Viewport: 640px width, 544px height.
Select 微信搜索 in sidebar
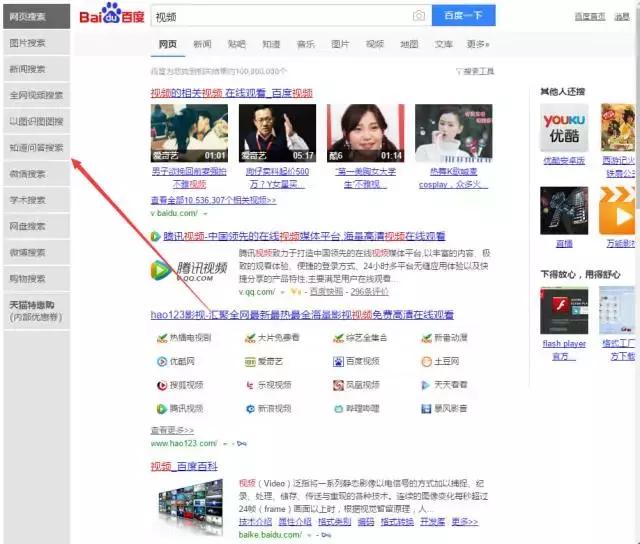click(36, 174)
